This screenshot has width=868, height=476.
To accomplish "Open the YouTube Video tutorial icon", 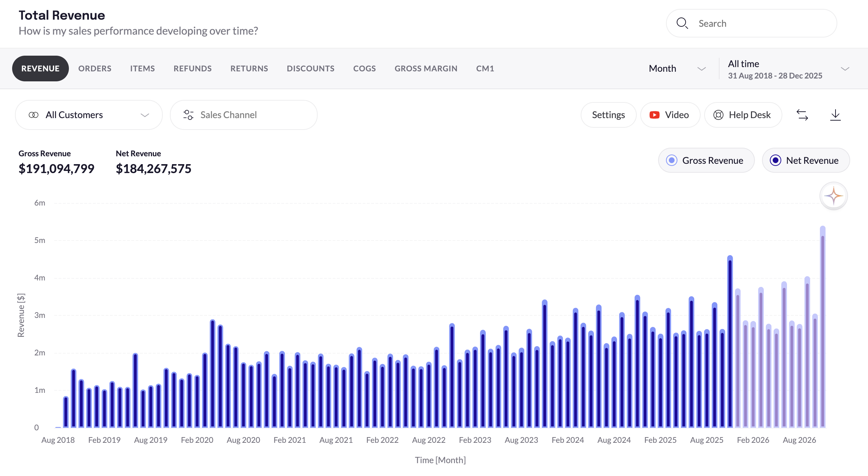I will tap(654, 115).
